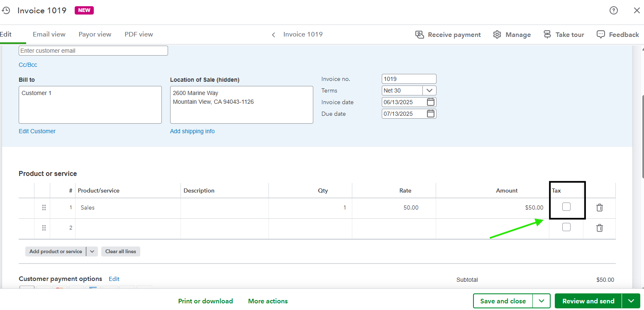Expand the Save and close options arrow
This screenshot has width=644, height=310.
tap(542, 301)
